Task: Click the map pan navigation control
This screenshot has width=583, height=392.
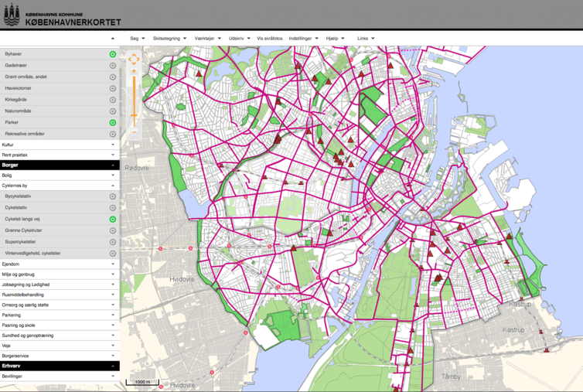Action: [134, 59]
